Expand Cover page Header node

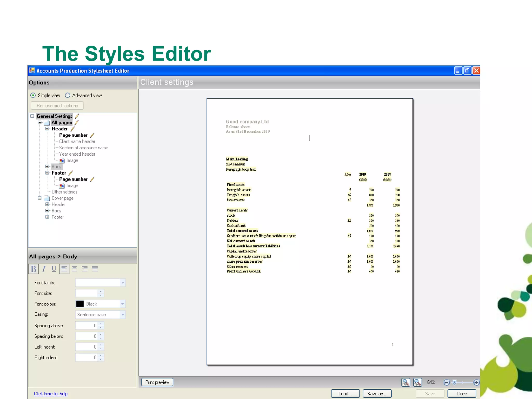pyautogui.click(x=47, y=204)
